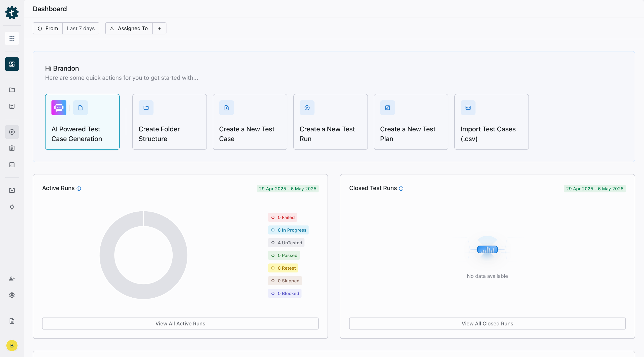Toggle the 4 UnTested legend item
This screenshot has height=357, width=644.
286,243
